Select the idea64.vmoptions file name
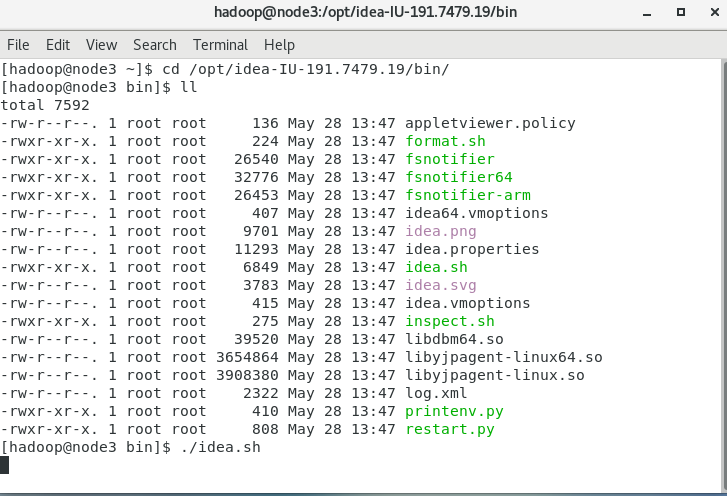 click(x=477, y=213)
